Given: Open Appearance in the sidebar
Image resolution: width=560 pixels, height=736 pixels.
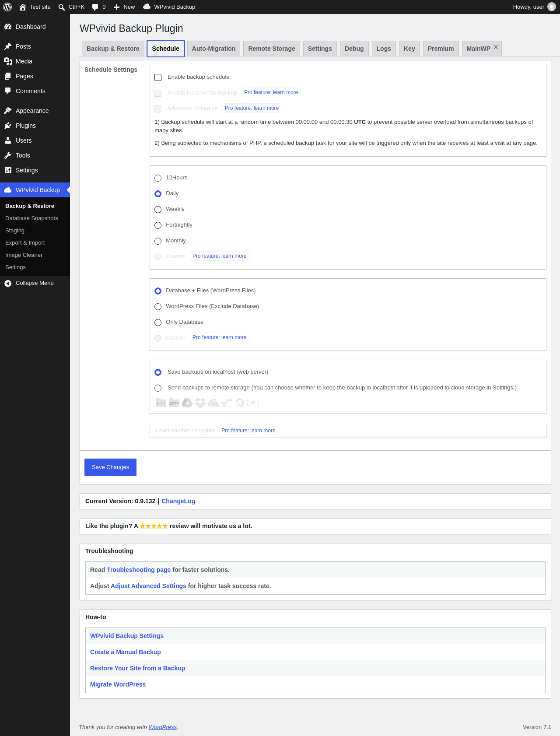Looking at the screenshot, I should 35,111.
